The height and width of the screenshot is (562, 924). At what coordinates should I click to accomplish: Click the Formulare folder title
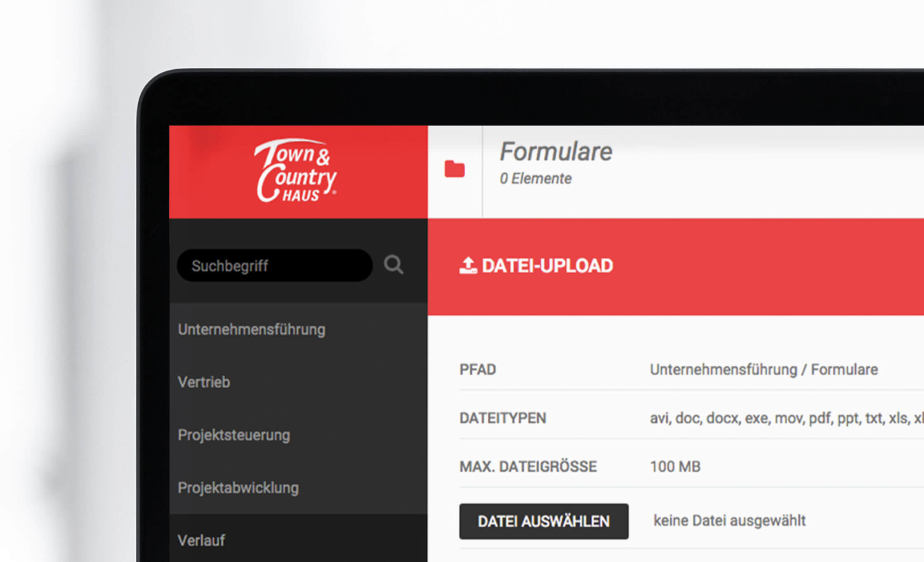tap(556, 152)
